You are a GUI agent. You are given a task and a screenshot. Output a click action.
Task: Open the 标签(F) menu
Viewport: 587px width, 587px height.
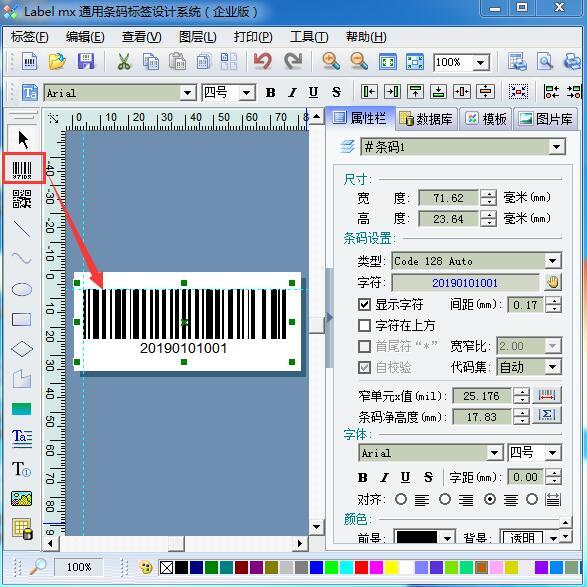point(29,37)
